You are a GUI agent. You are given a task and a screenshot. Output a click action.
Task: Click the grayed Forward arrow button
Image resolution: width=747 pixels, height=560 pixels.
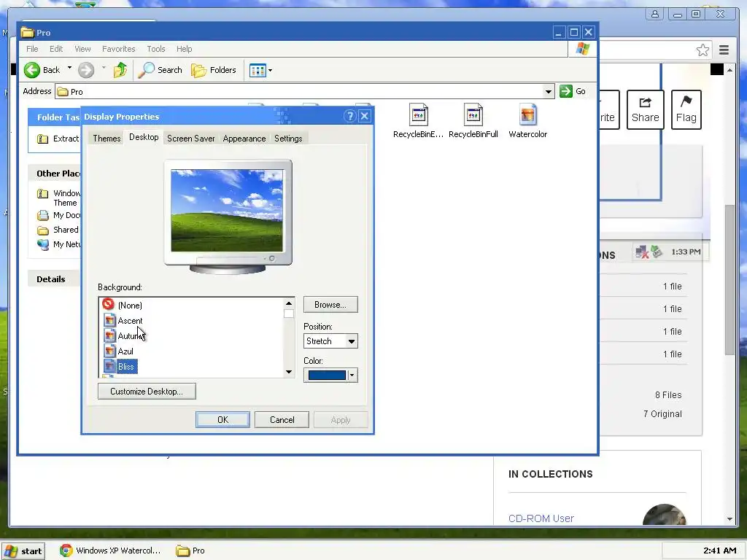coord(86,70)
